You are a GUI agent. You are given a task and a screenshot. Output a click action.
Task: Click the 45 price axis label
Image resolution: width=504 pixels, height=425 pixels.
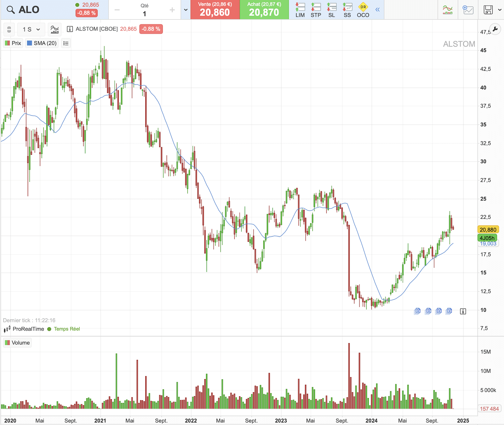click(483, 50)
